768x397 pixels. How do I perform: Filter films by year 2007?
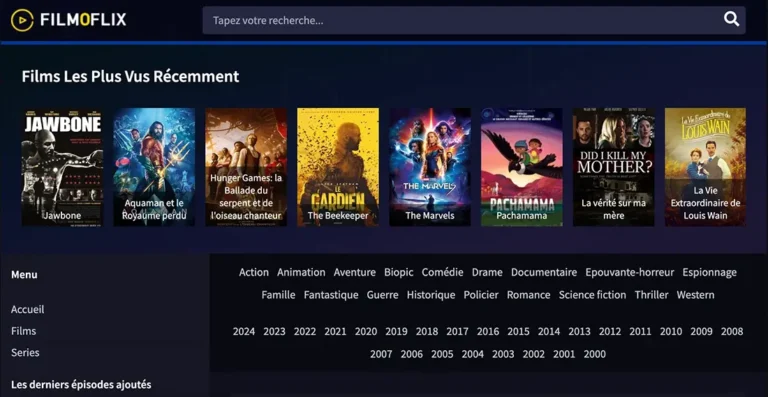pos(381,354)
